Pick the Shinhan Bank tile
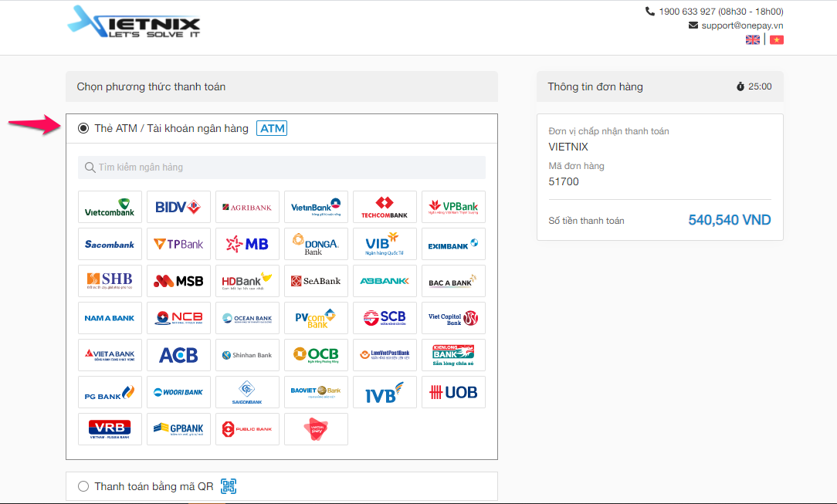The height and width of the screenshot is (504, 837). click(x=248, y=355)
